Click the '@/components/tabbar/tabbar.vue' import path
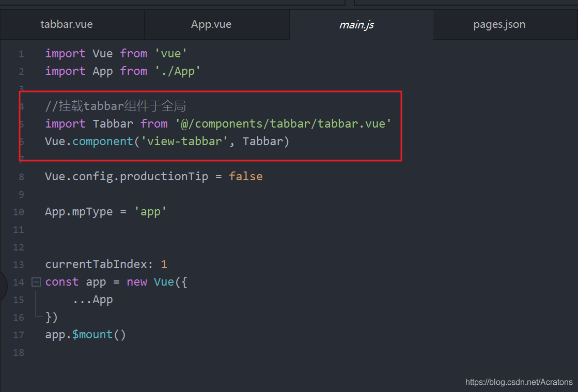Viewport: 578px width, 392px height. (x=283, y=124)
